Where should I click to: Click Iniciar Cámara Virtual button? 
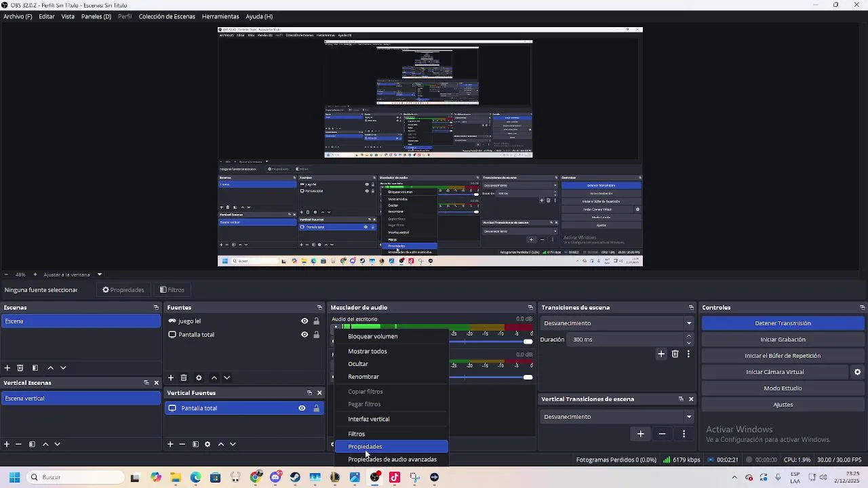pyautogui.click(x=775, y=372)
